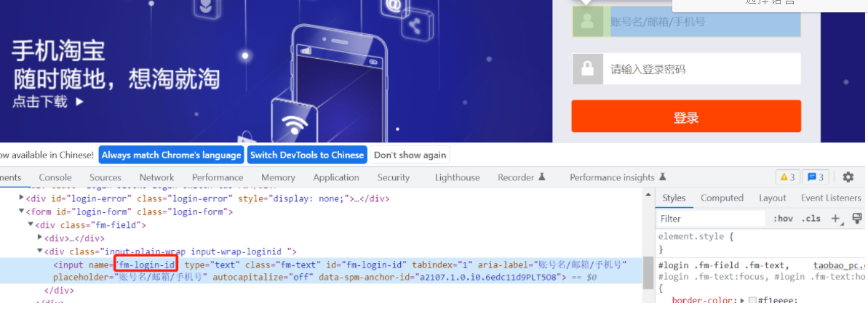The image size is (868, 311).
Task: Click the 点击下载 download link
Action: coord(40,102)
